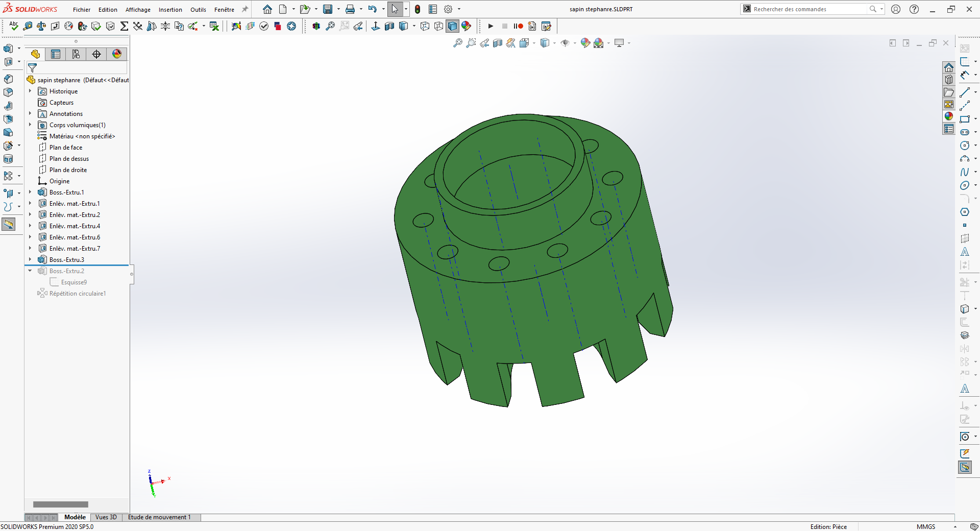Viewport: 980px width, 531px height.
Task: Open the PropertyManager tab icon
Action: [56, 54]
